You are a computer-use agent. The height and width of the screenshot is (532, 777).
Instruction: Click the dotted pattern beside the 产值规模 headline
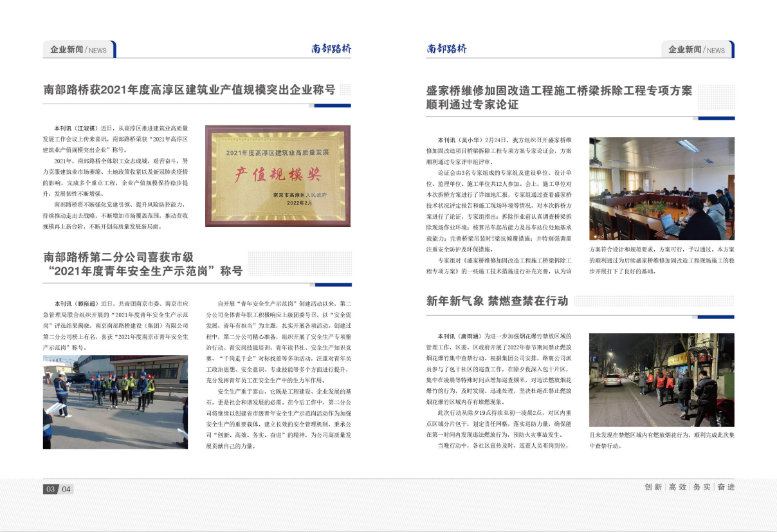pyautogui.click(x=345, y=90)
